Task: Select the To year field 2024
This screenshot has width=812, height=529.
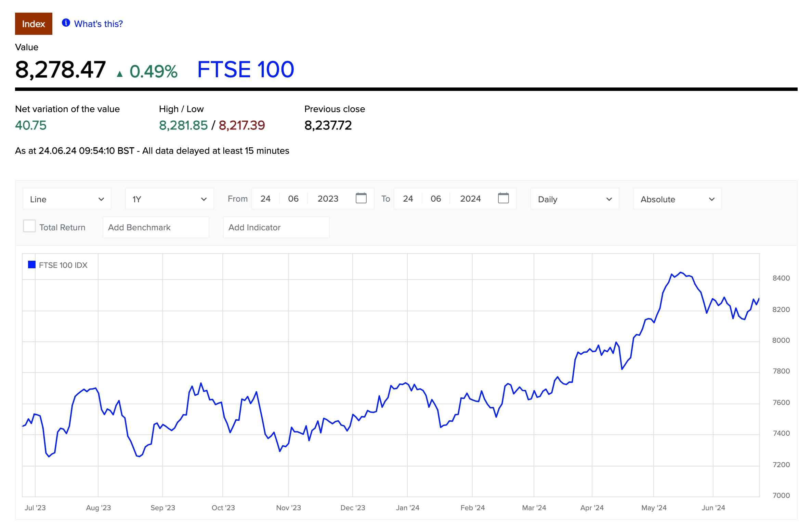Action: point(470,199)
